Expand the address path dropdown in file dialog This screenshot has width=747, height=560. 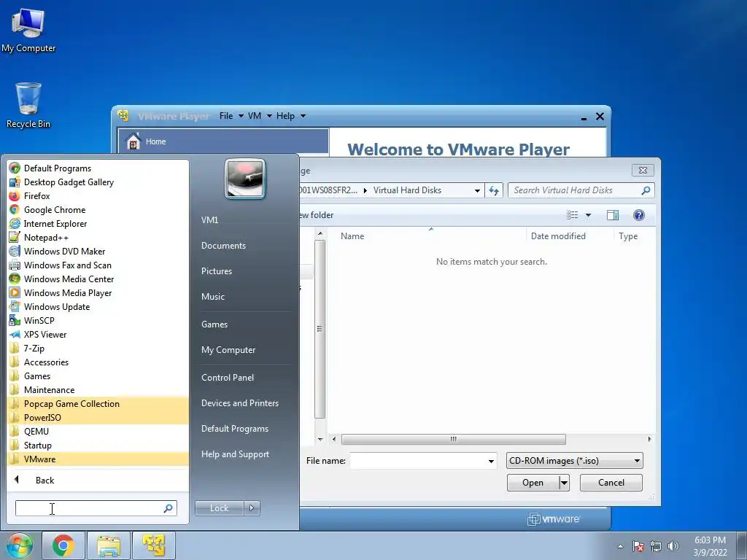click(x=477, y=190)
